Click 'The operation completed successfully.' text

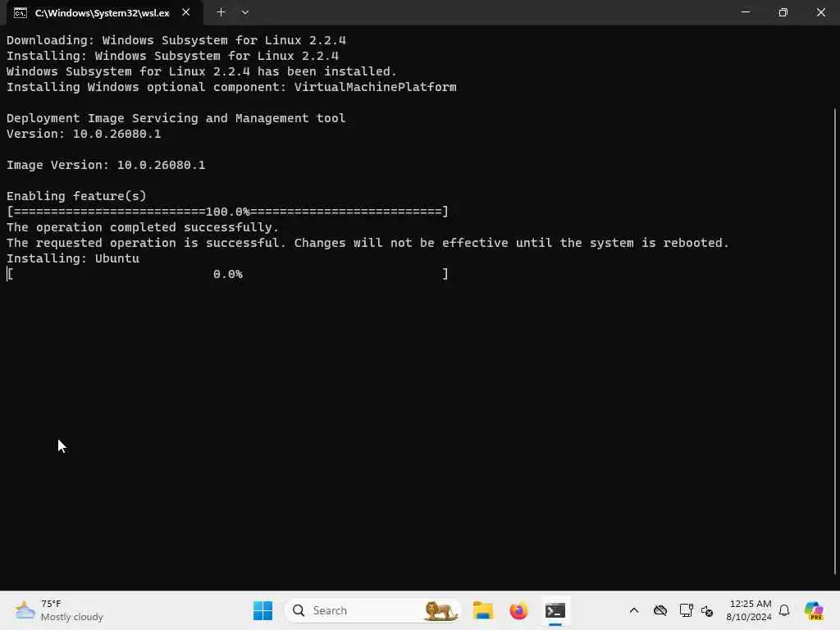[x=143, y=227]
